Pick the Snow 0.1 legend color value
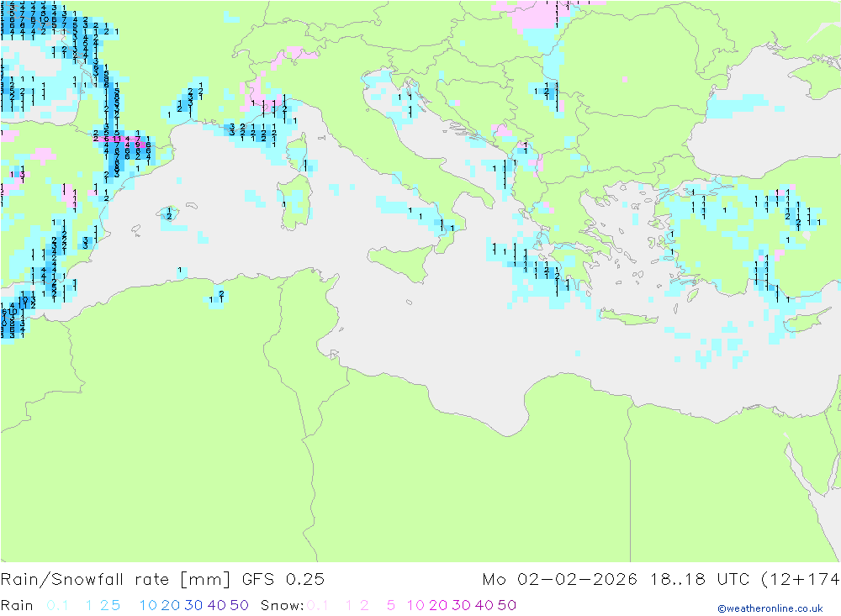 tap(318, 605)
